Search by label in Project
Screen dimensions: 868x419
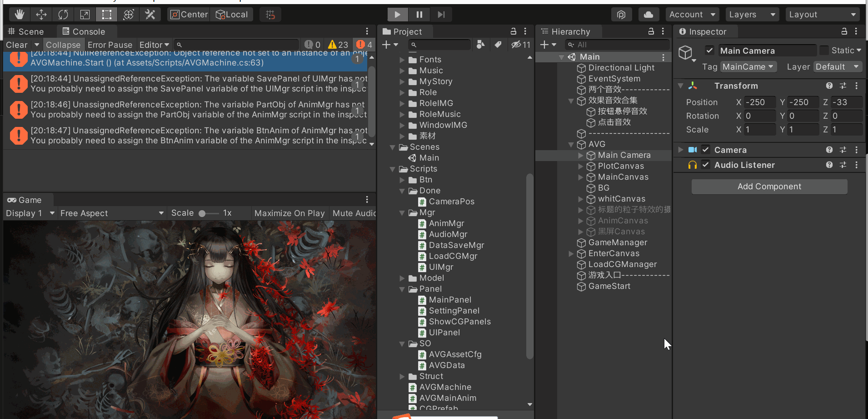[x=498, y=45]
